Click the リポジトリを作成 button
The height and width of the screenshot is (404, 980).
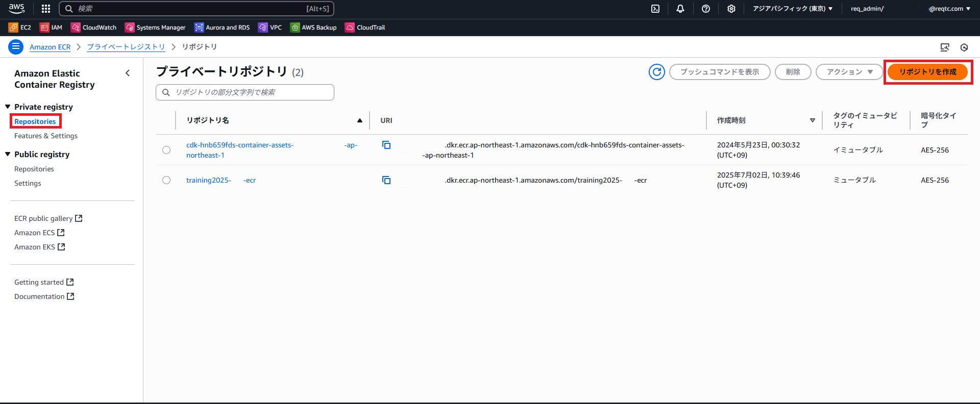click(927, 72)
